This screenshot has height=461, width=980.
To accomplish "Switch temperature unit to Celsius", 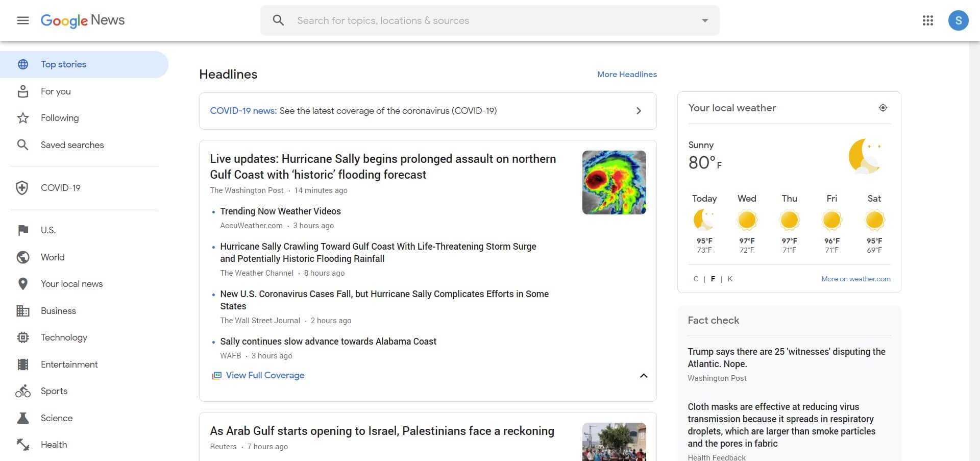I will pos(696,279).
